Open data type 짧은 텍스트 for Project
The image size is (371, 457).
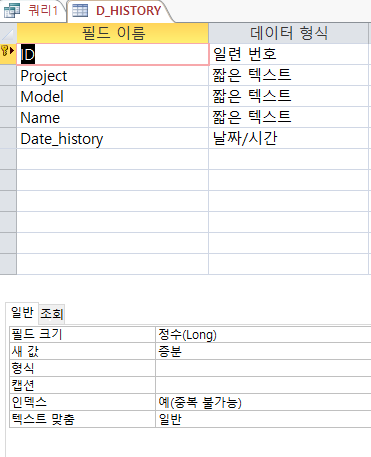(289, 75)
